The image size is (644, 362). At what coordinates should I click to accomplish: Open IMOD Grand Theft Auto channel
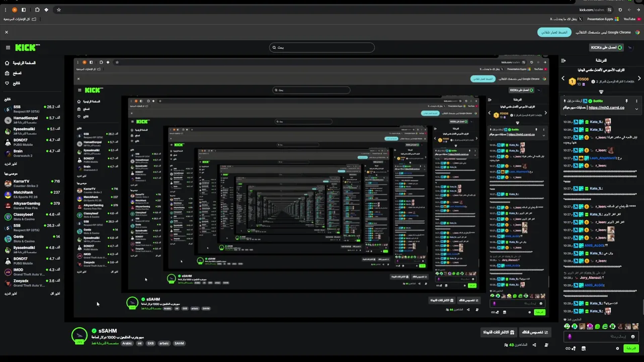(32, 272)
